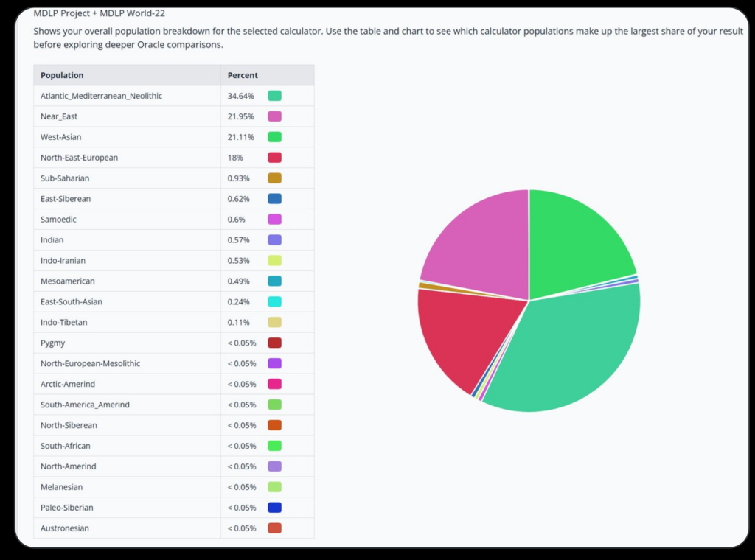The height and width of the screenshot is (560, 755).
Task: Select the Indian population name
Action: click(x=52, y=240)
